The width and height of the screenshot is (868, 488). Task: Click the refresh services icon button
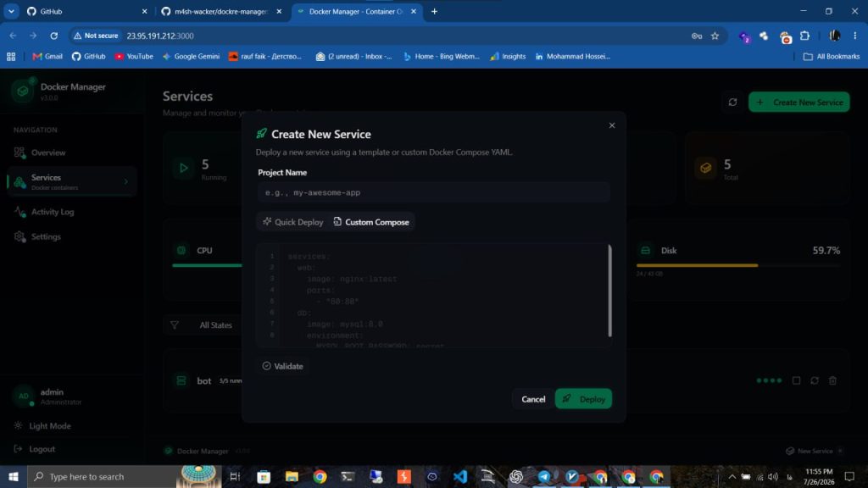[x=732, y=103]
